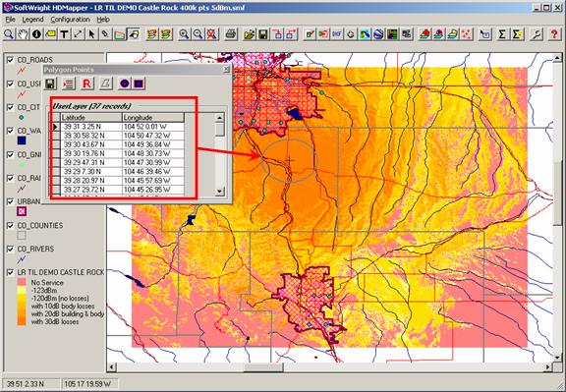
Task: Toggle the URBAN layer checkbox
Action: tap(10, 201)
